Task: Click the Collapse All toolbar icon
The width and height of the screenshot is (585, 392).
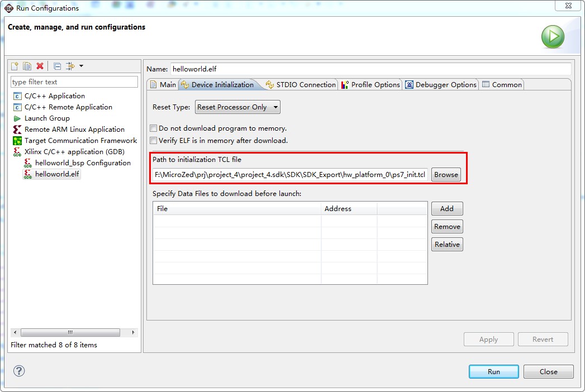Action: (57, 66)
